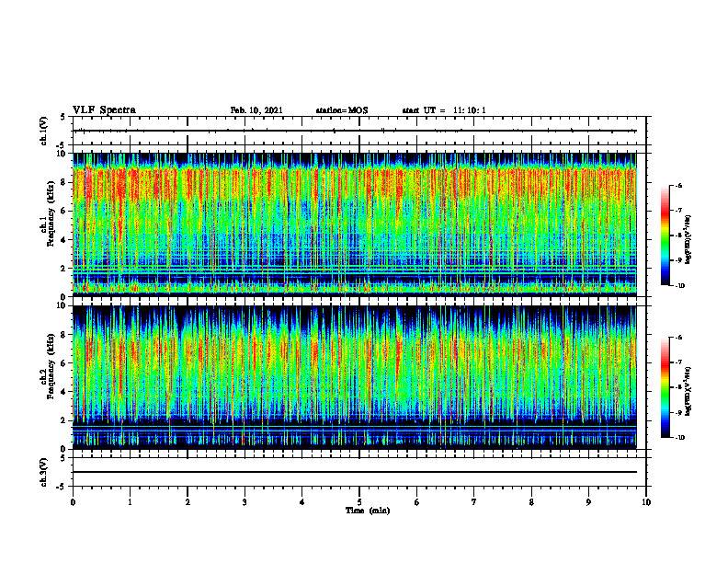This screenshot has height=563, width=728.
Task: Click the ch.2 spectrogram plot area
Action: [x=355, y=377]
